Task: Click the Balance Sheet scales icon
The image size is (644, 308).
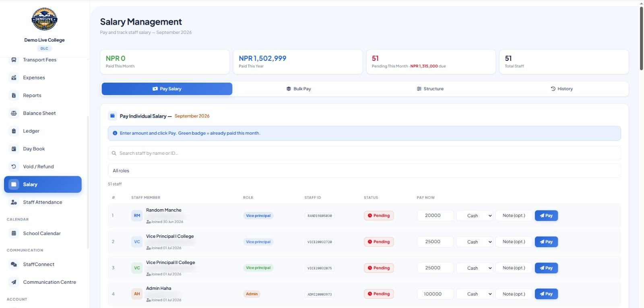Action: point(14,113)
